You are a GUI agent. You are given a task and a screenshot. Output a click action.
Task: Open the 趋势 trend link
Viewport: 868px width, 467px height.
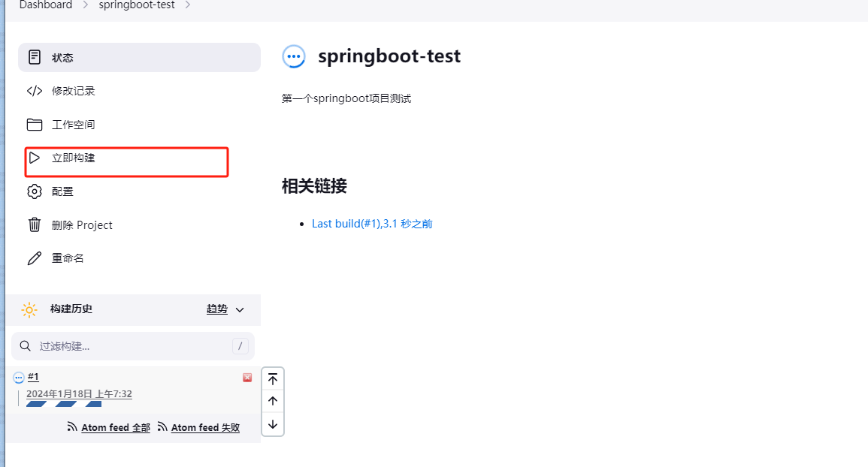(217, 309)
